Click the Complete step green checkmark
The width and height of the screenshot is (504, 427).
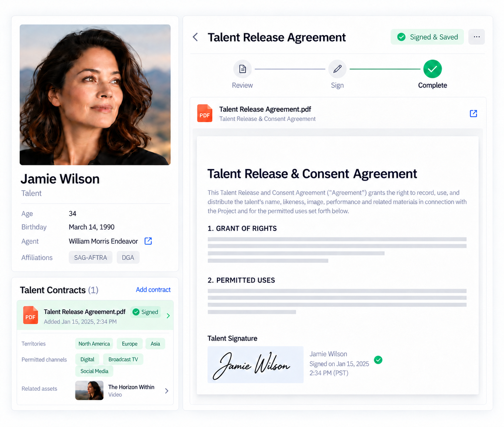[x=432, y=69]
